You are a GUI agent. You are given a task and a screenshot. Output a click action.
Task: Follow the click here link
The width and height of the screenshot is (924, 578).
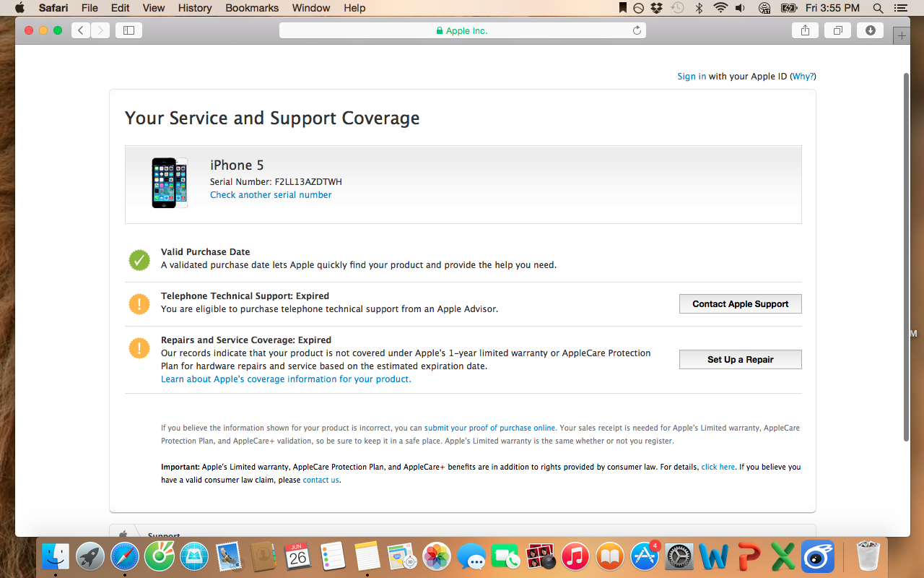tap(718, 467)
